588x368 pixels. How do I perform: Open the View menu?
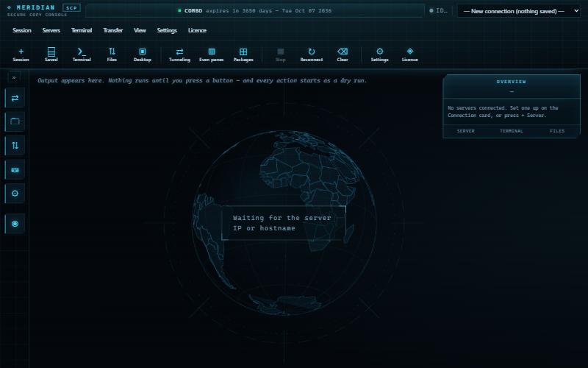coord(140,30)
